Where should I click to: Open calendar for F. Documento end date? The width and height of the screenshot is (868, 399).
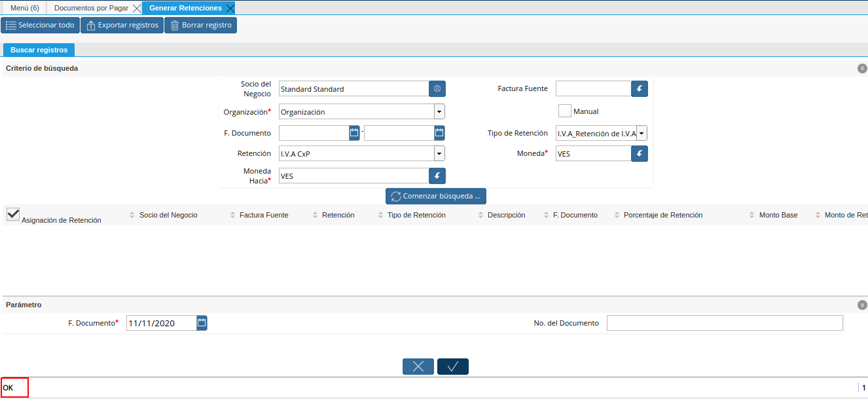click(439, 133)
